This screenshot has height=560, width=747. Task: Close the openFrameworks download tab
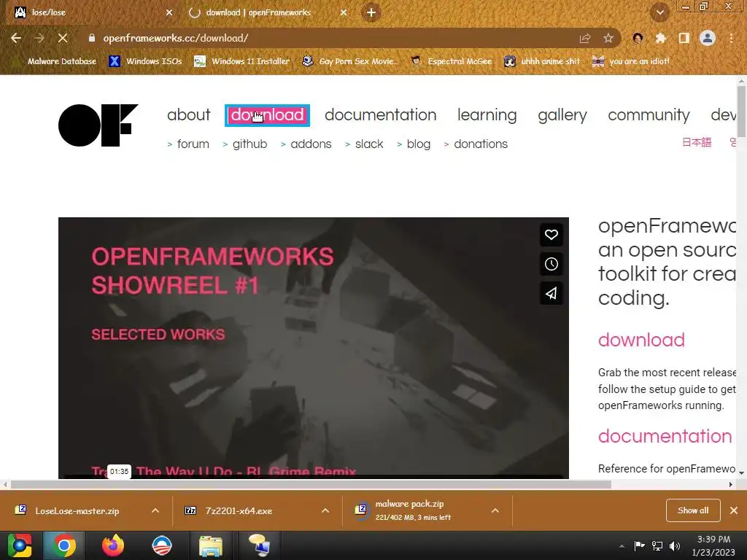pos(344,12)
